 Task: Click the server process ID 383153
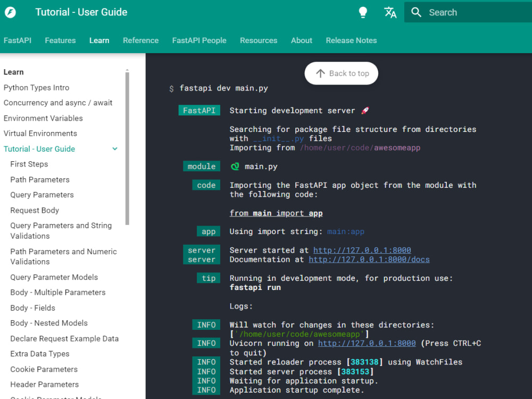pos(355,372)
